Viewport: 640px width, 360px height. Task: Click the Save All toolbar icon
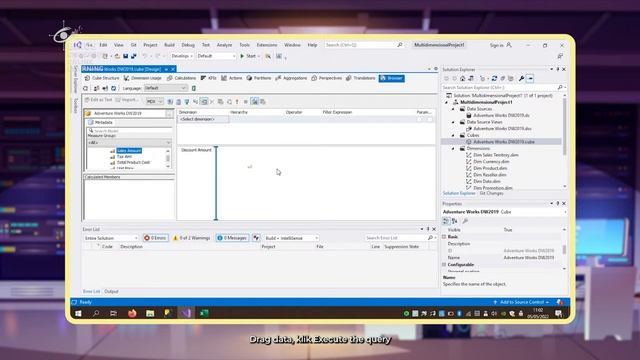[133, 56]
